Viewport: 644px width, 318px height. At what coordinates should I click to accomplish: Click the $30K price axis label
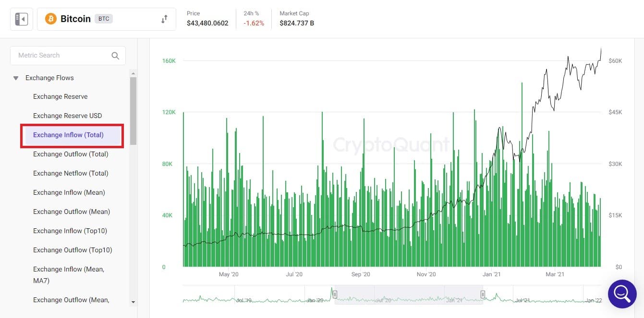pos(615,164)
